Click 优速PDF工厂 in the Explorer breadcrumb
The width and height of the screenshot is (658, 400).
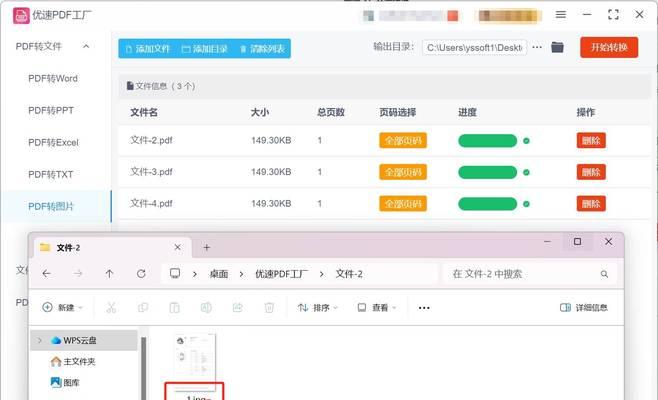pyautogui.click(x=281, y=274)
